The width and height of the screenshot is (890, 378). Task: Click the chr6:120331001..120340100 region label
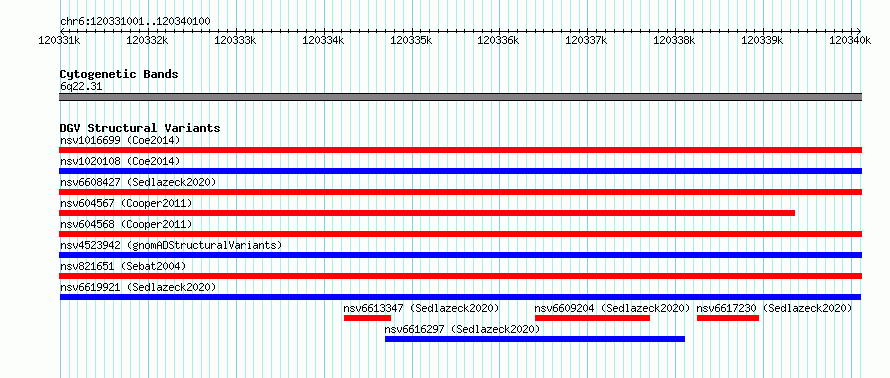pyautogui.click(x=135, y=22)
